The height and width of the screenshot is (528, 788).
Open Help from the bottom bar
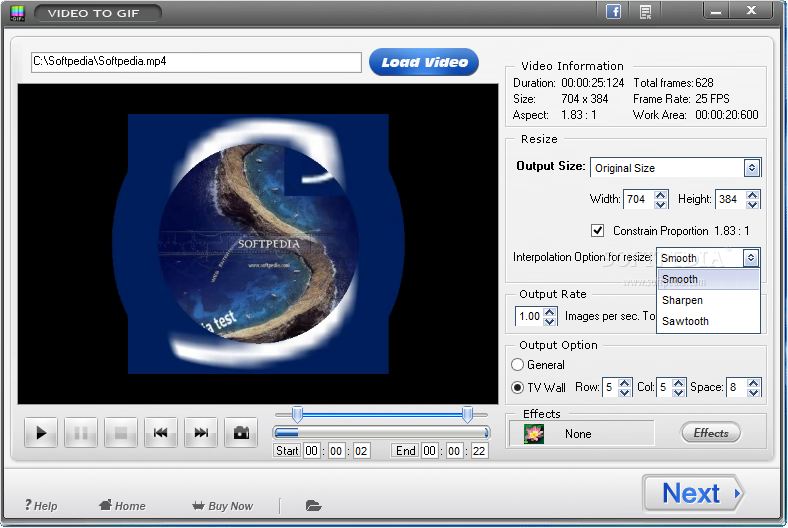point(41,505)
